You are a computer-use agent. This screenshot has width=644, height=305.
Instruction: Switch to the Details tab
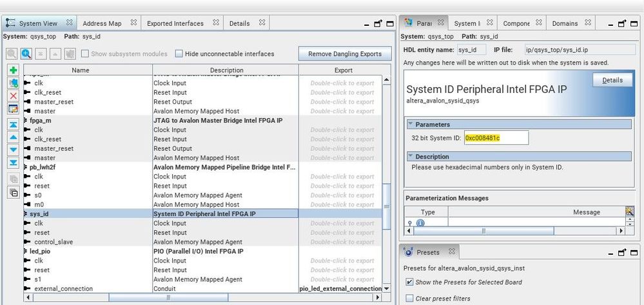pyautogui.click(x=239, y=23)
